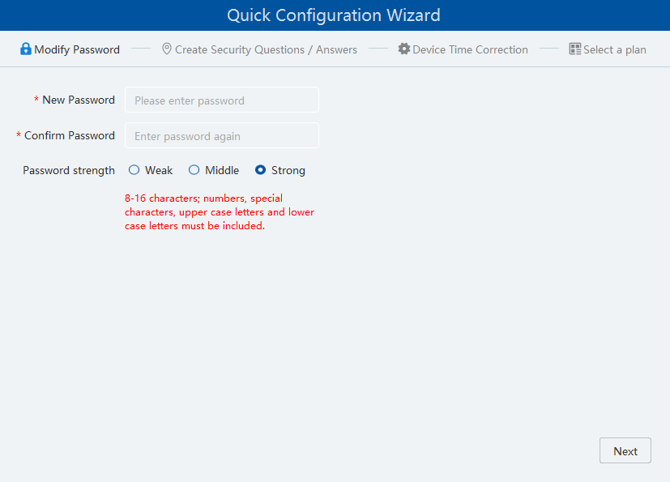Go to Create Security Questions / Answers step
Viewport: 670px width, 482px height.
click(265, 49)
